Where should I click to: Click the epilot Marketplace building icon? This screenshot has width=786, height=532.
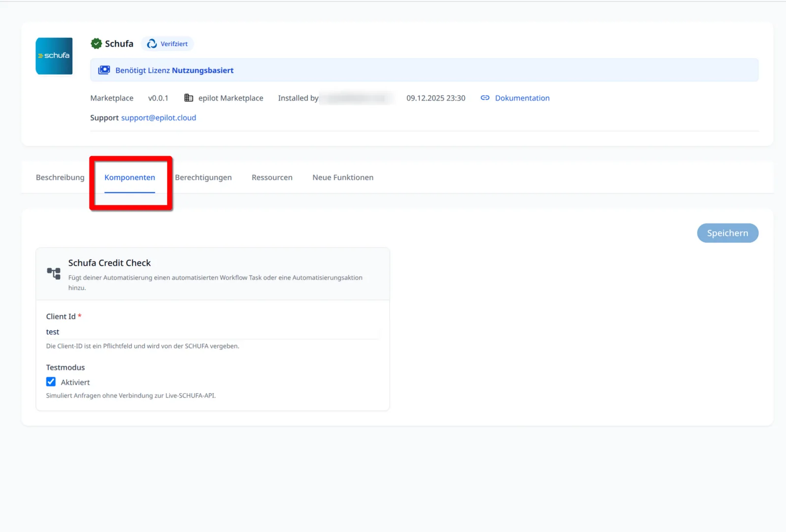click(189, 98)
